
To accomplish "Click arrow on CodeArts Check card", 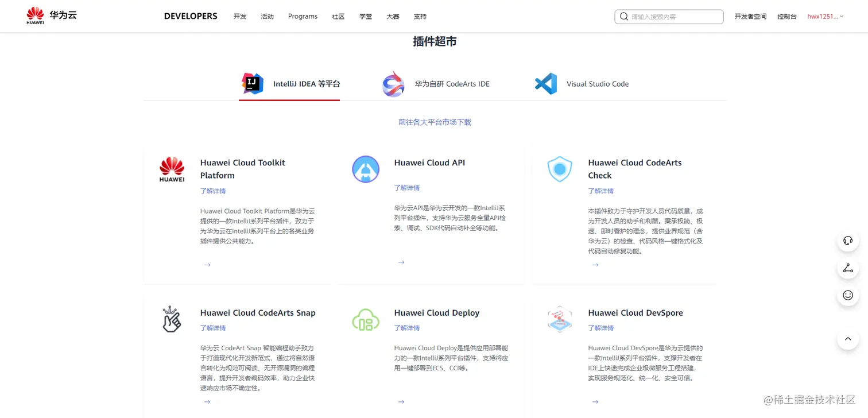I will pos(595,265).
